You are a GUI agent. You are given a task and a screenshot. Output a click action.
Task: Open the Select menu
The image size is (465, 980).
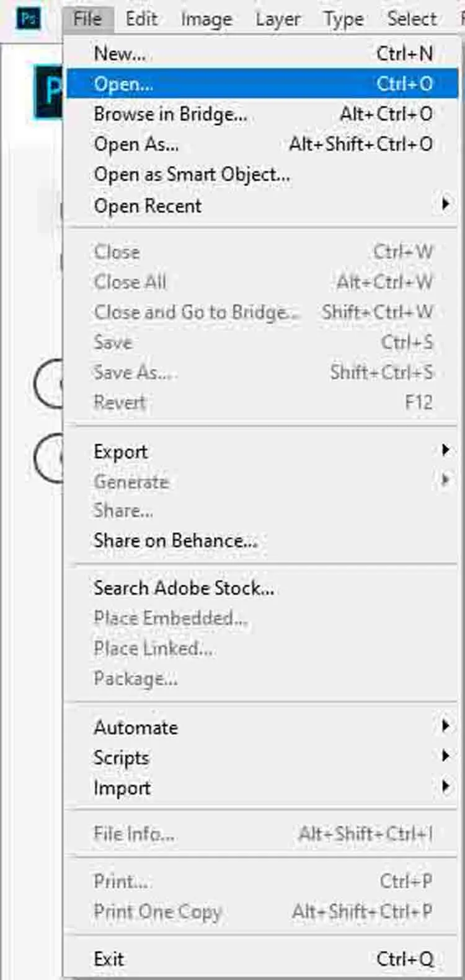coord(411,18)
